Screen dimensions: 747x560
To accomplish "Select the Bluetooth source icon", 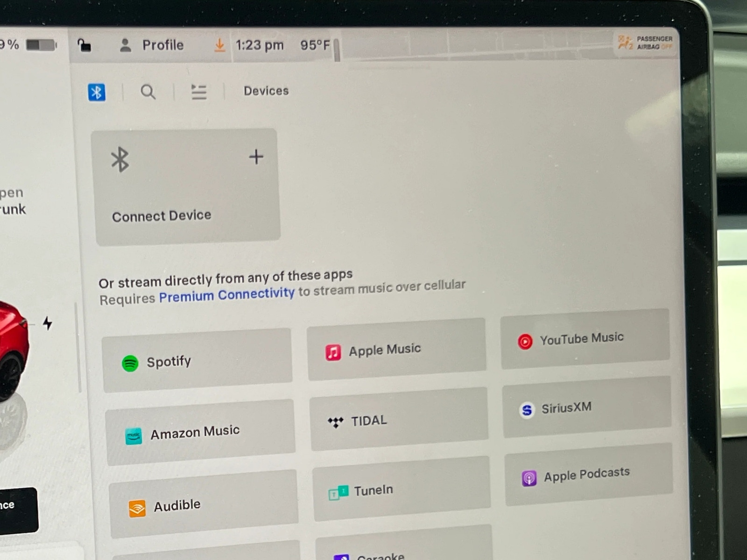I will [97, 92].
